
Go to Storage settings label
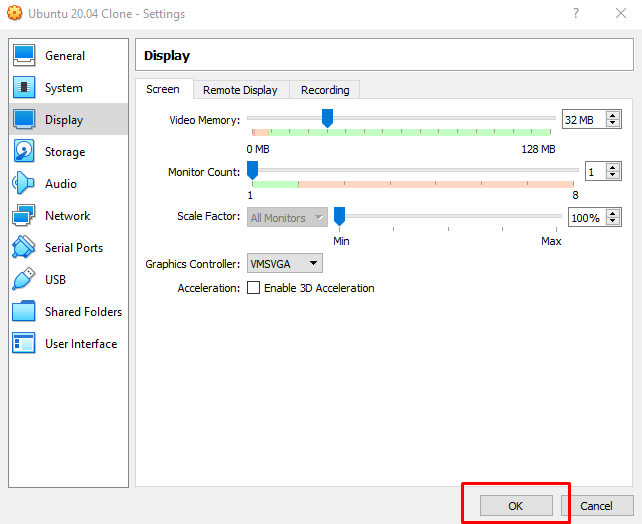(x=65, y=152)
